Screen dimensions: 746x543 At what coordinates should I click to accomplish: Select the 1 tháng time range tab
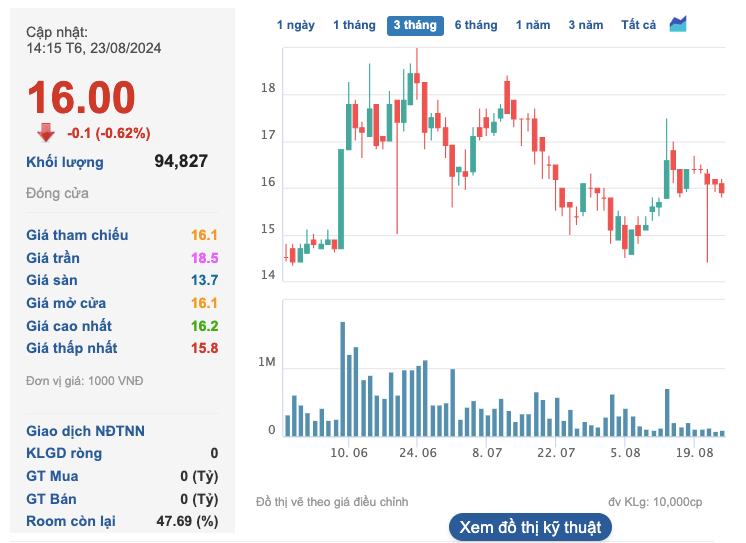click(x=354, y=25)
